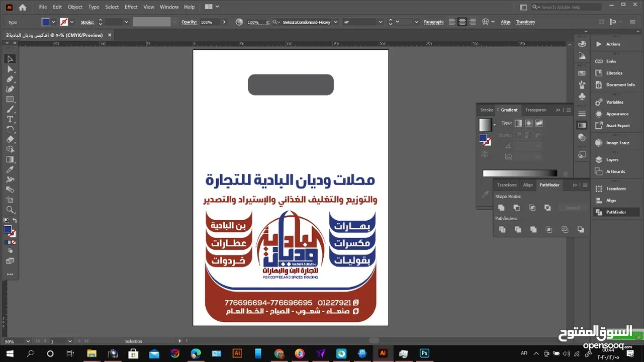Click the Divide pathfinder icon
The image size is (644, 362).
[502, 230]
